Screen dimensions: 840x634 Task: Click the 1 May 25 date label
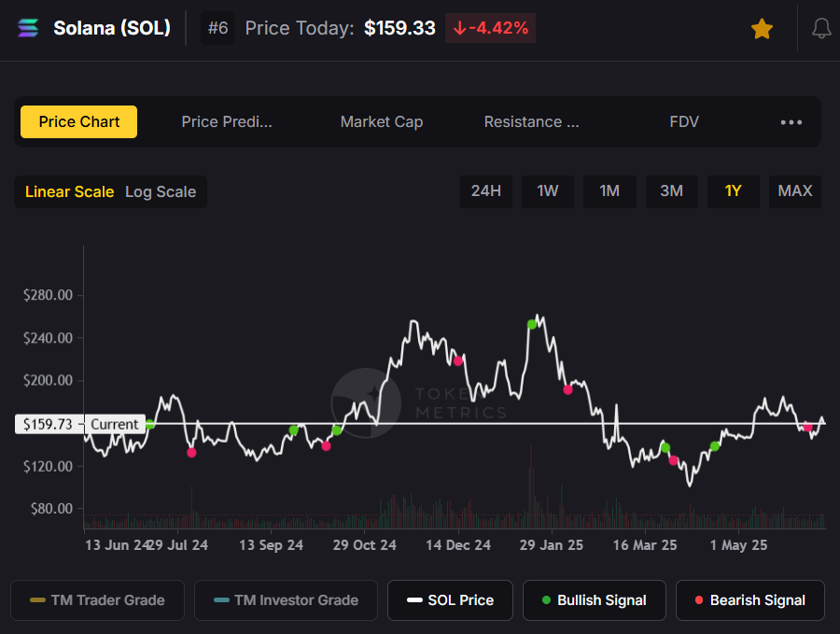coord(739,545)
